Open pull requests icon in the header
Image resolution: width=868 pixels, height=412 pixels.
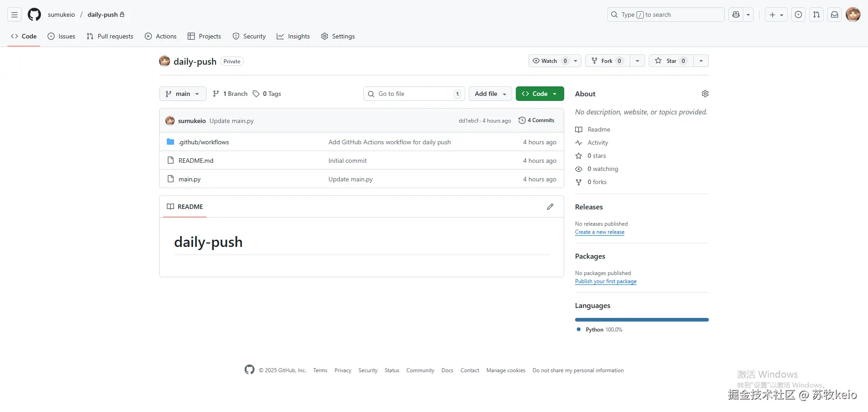[x=816, y=14]
